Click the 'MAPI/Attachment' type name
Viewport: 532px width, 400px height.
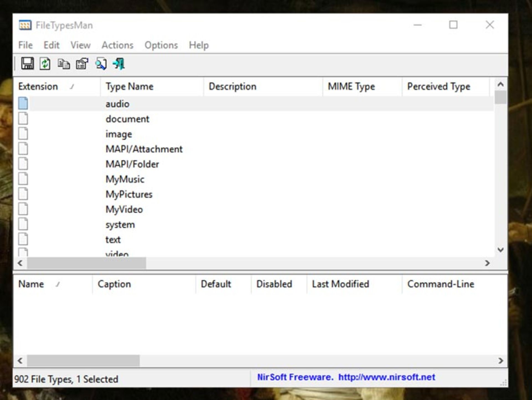pos(144,149)
